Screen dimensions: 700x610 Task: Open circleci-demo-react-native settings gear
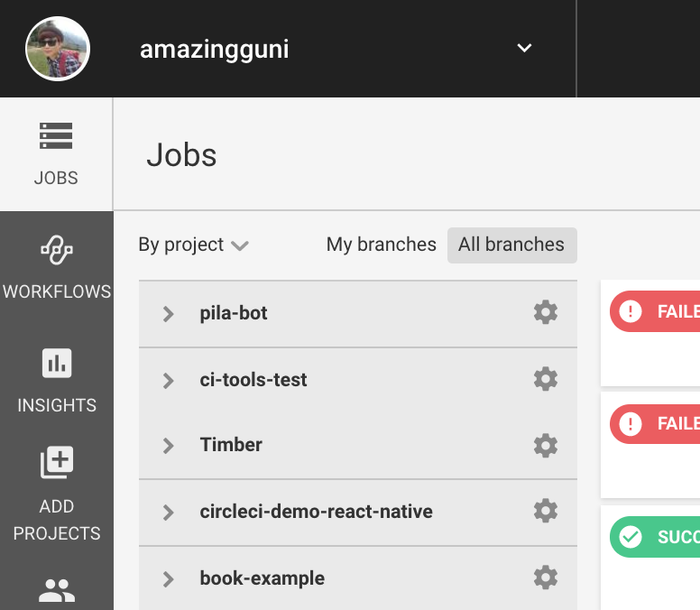click(x=546, y=511)
